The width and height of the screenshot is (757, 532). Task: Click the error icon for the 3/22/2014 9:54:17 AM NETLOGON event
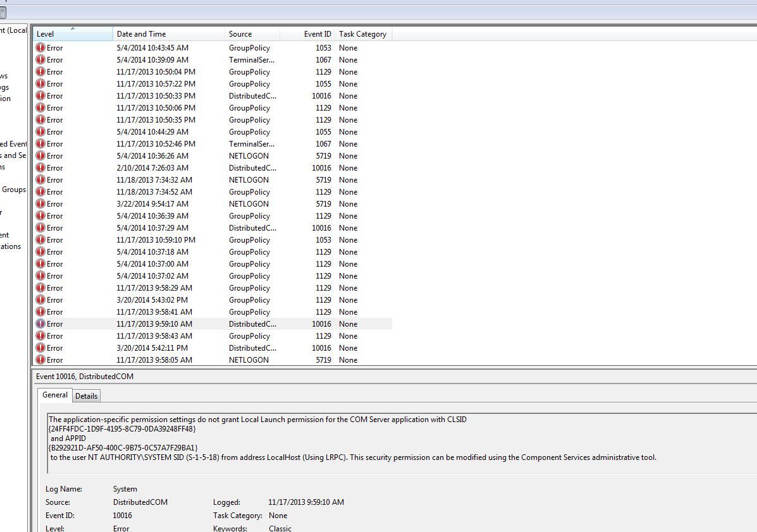pos(40,204)
